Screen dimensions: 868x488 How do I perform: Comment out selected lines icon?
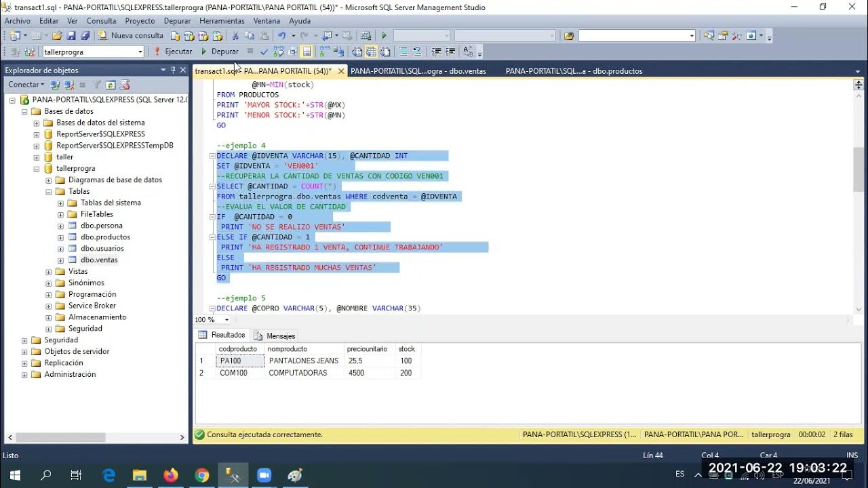[x=403, y=52]
